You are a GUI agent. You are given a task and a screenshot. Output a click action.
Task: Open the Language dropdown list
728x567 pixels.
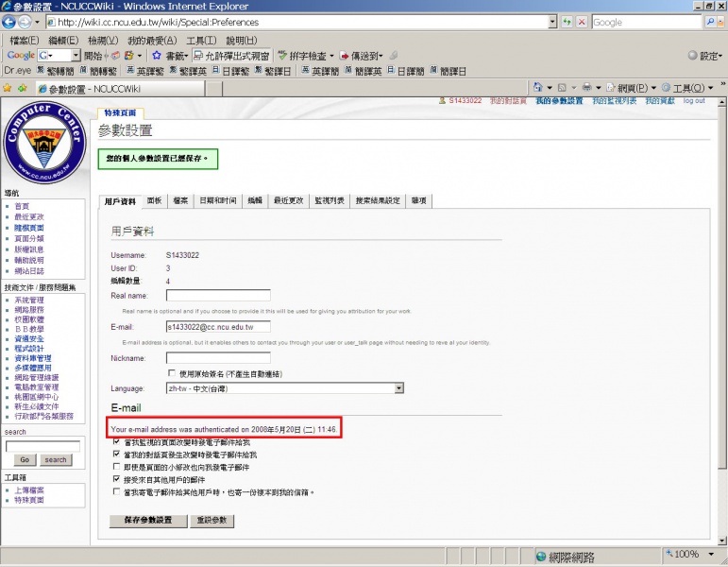(x=398, y=387)
